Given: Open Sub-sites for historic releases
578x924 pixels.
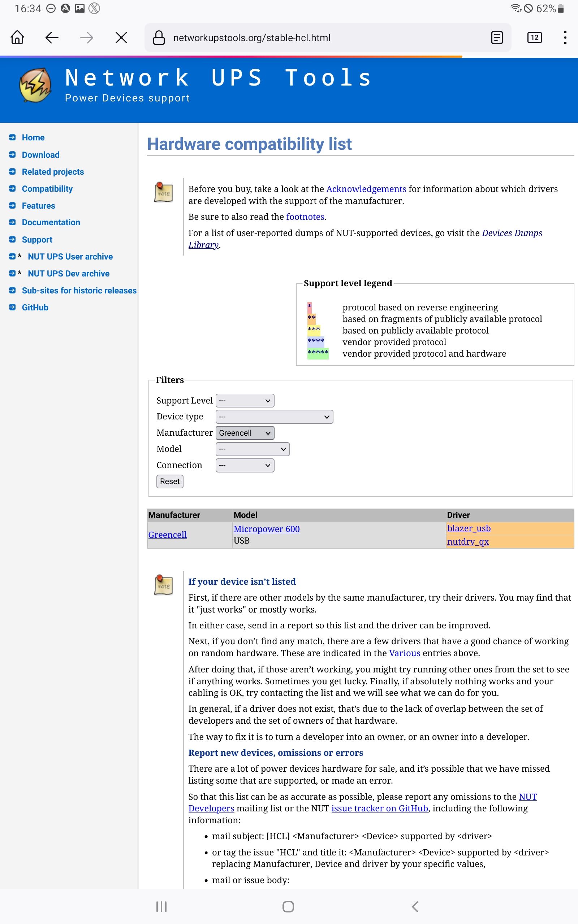Looking at the screenshot, I should pyautogui.click(x=79, y=291).
